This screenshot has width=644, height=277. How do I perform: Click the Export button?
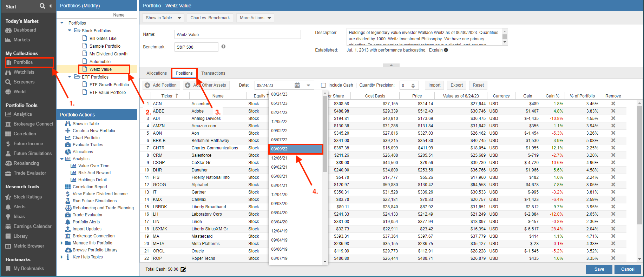456,85
